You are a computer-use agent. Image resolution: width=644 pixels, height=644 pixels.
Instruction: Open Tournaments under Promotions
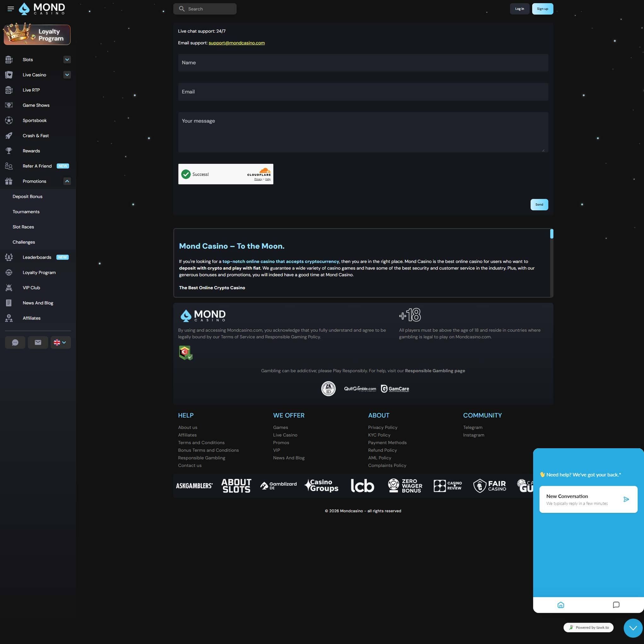[x=26, y=212]
